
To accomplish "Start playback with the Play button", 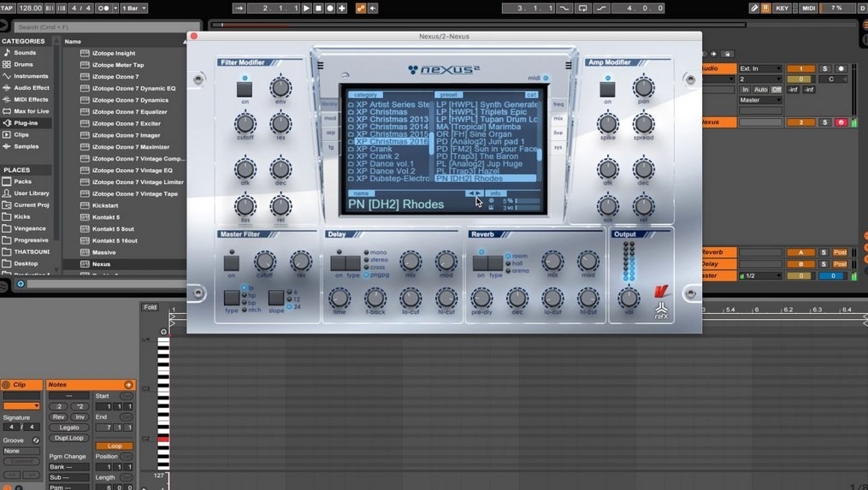I will pyautogui.click(x=307, y=9).
